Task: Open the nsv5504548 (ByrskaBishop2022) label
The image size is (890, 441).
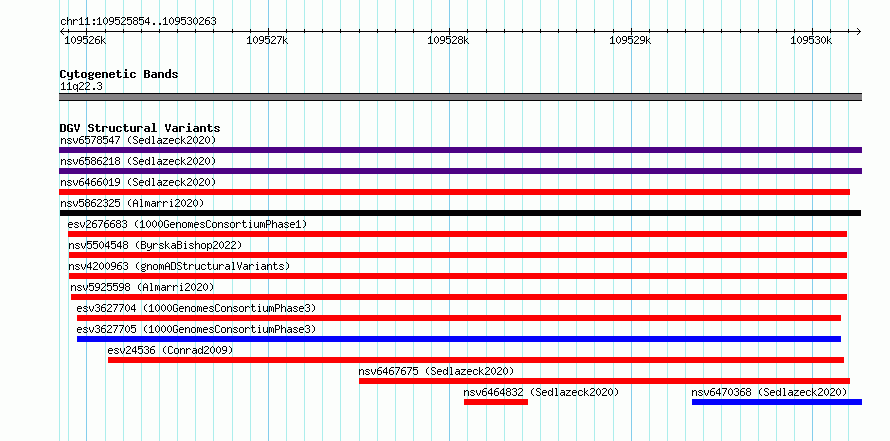Action: coord(155,245)
